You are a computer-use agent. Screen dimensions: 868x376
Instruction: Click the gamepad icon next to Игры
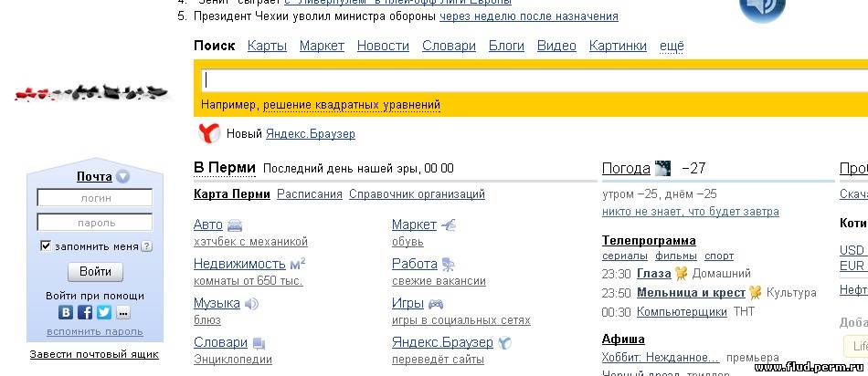[x=436, y=304]
